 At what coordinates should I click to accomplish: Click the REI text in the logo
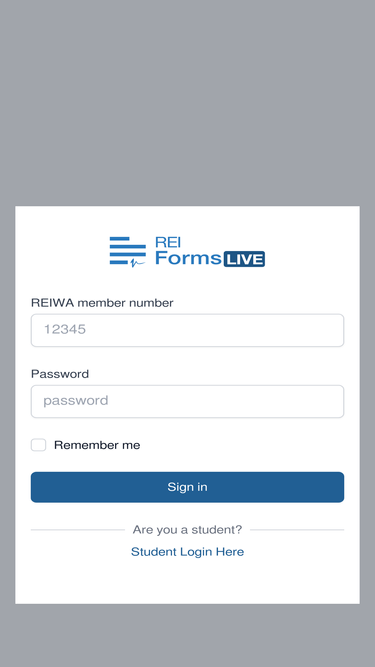[x=168, y=242]
